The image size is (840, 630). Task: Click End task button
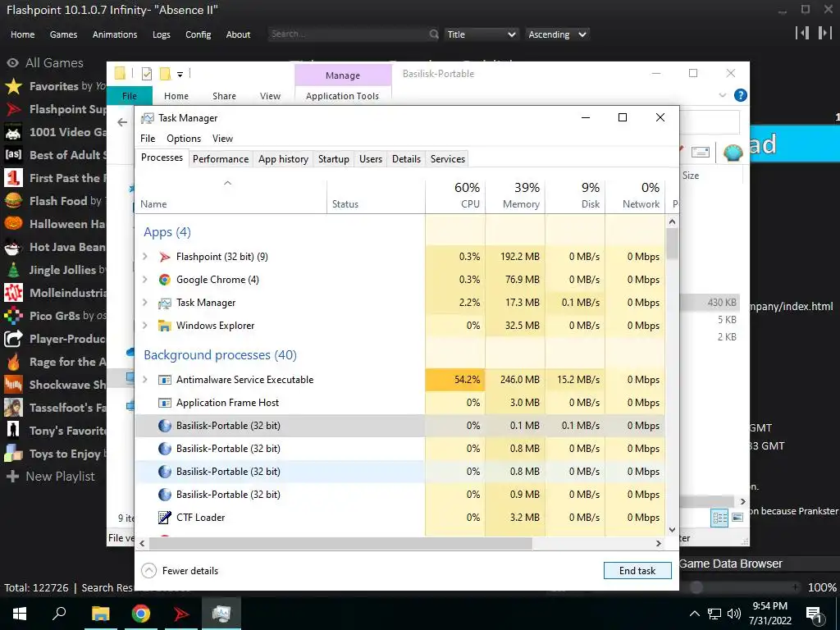point(637,571)
